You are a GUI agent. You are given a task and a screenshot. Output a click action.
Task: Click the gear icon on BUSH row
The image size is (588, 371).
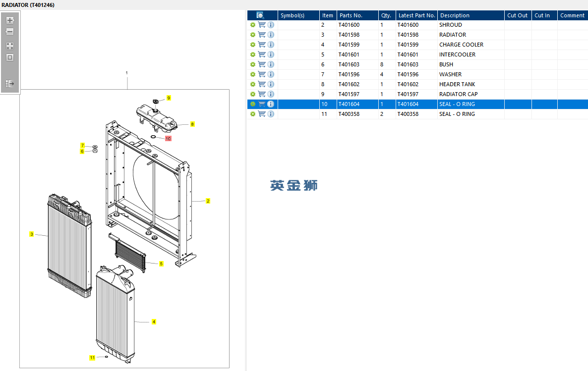(x=253, y=64)
